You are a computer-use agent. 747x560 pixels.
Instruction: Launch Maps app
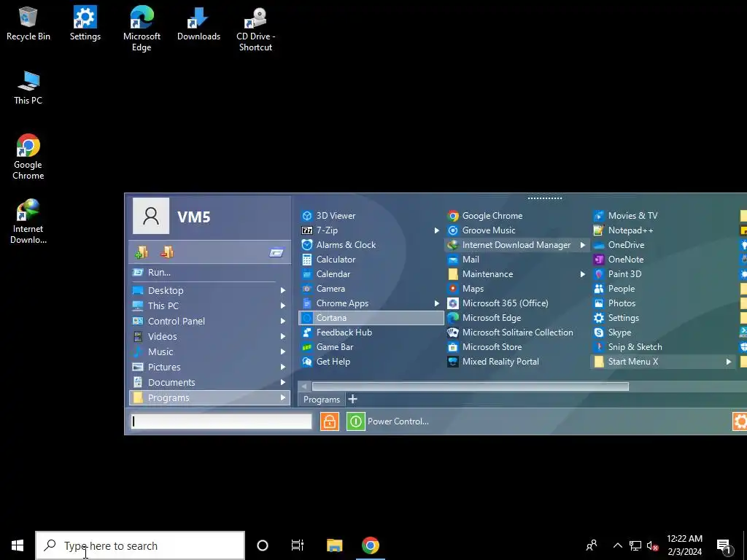(x=517, y=289)
